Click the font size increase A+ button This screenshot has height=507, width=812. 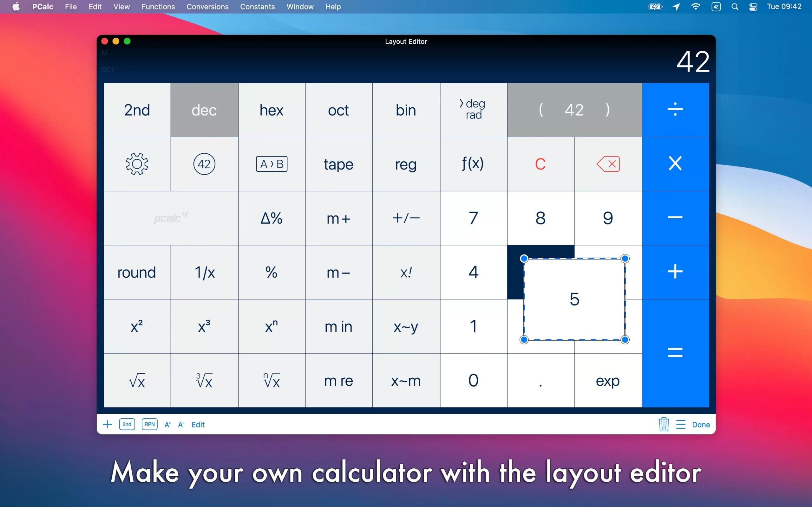point(168,424)
